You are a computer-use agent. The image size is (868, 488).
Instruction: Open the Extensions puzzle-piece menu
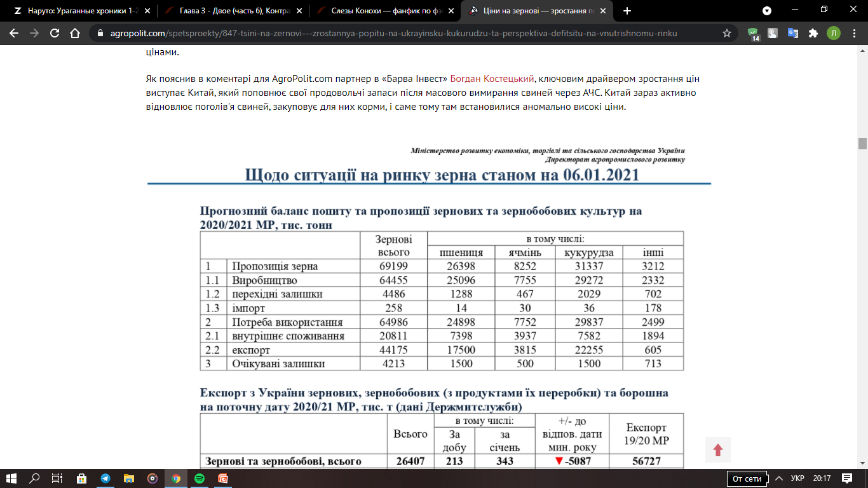click(813, 33)
